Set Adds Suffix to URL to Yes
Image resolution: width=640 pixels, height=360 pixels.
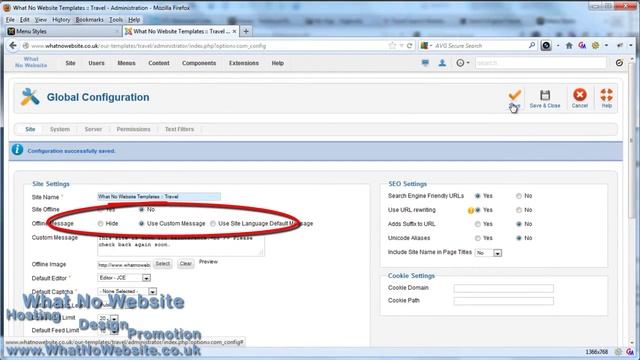click(478, 224)
